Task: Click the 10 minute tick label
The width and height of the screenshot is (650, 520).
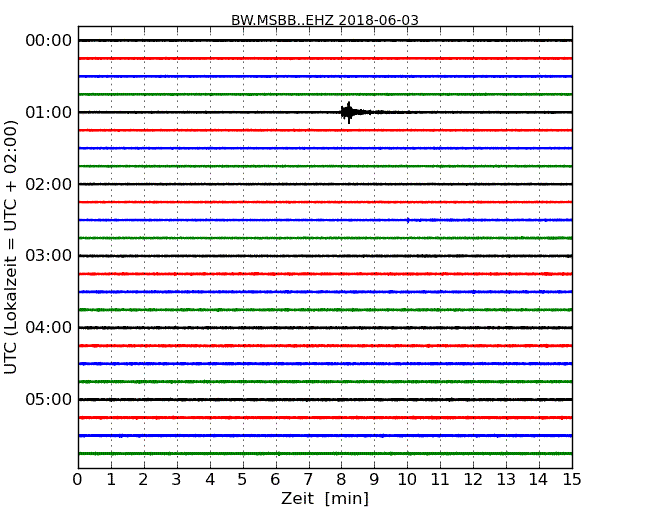Action: 407,480
